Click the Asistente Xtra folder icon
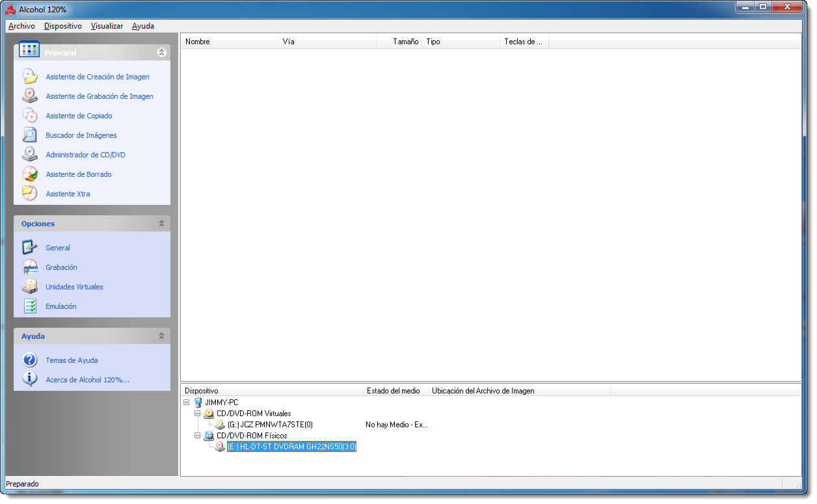This screenshot has height=504, width=817. [x=30, y=194]
